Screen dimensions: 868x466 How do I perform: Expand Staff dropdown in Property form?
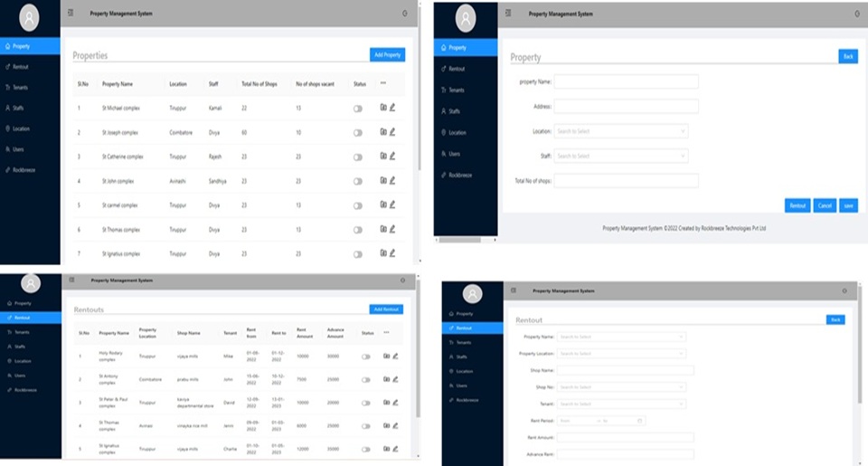coord(620,156)
